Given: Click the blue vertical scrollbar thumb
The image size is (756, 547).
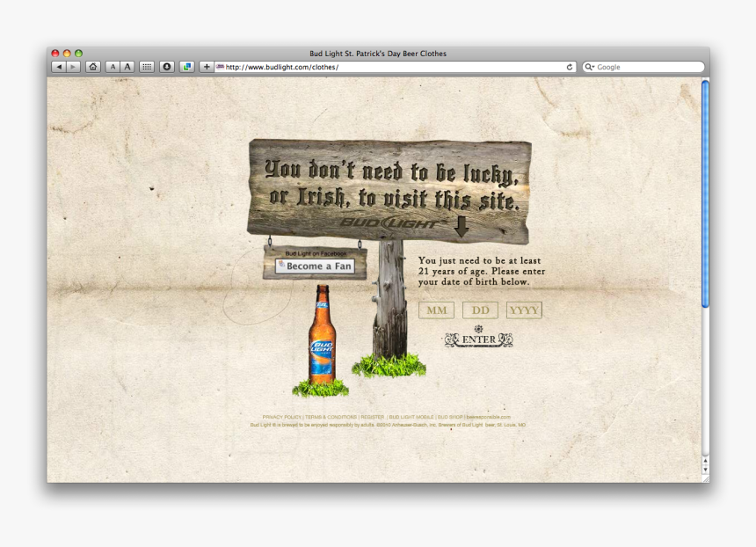Looking at the screenshot, I should pos(705,193).
